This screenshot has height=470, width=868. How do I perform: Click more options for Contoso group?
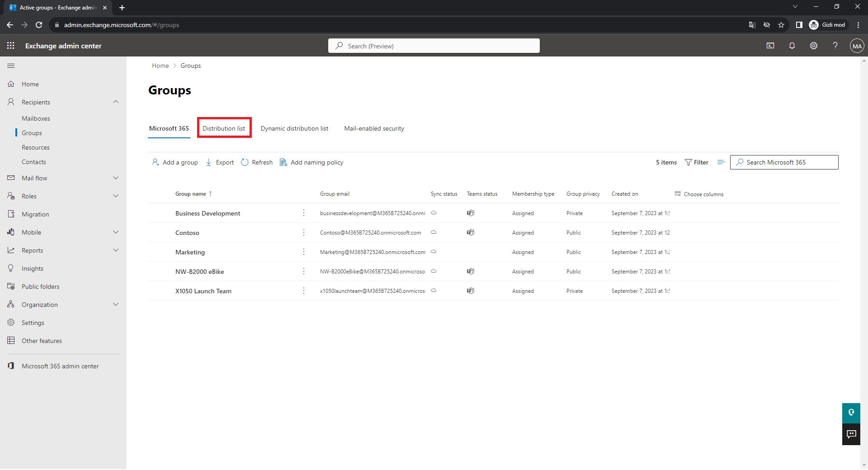tap(304, 233)
